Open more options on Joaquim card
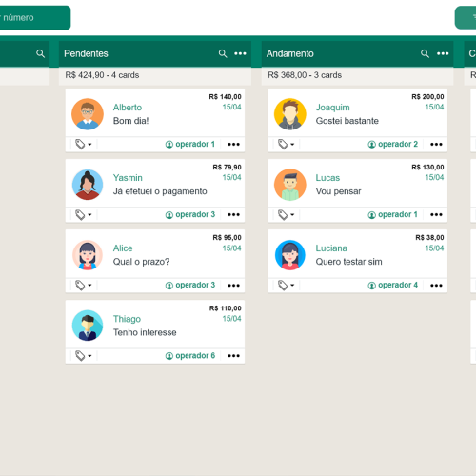The image size is (476, 476). coord(436,145)
